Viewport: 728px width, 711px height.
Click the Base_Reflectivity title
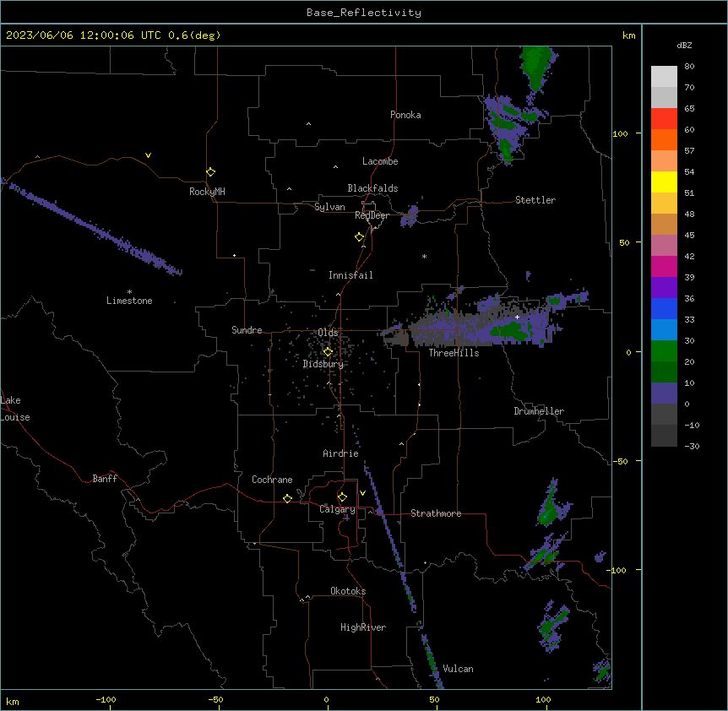[364, 13]
